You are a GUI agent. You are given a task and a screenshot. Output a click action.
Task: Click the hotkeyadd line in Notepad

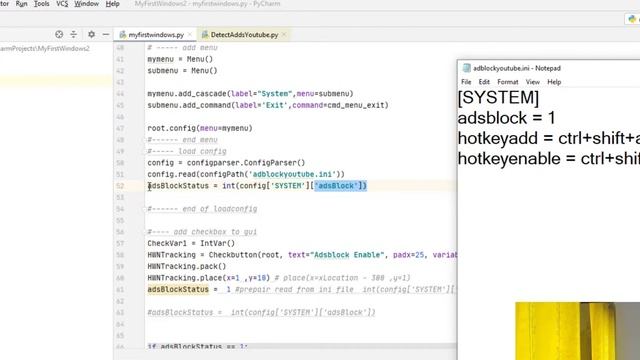click(x=549, y=138)
